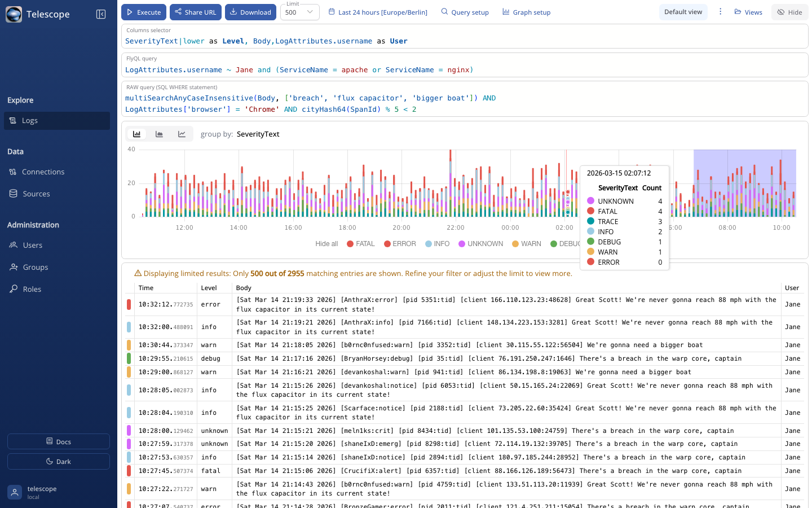Click the magnifier icon of Query setup
The height and width of the screenshot is (508, 812).
pyautogui.click(x=444, y=12)
